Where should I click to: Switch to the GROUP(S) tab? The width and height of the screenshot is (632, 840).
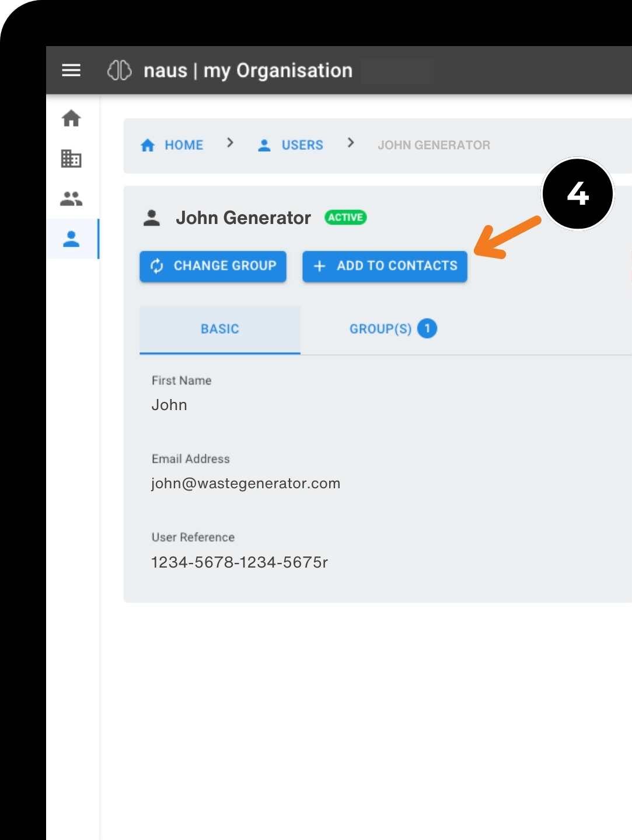[x=393, y=329]
